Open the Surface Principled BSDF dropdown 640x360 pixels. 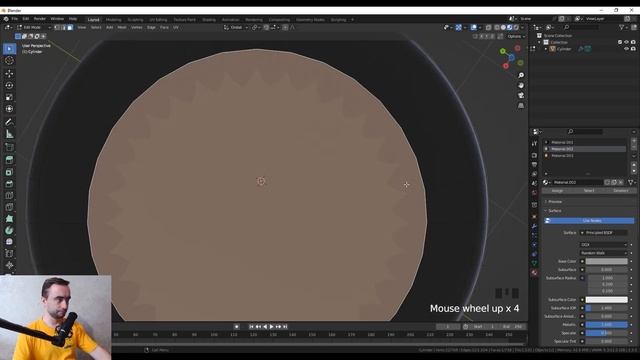tap(604, 233)
